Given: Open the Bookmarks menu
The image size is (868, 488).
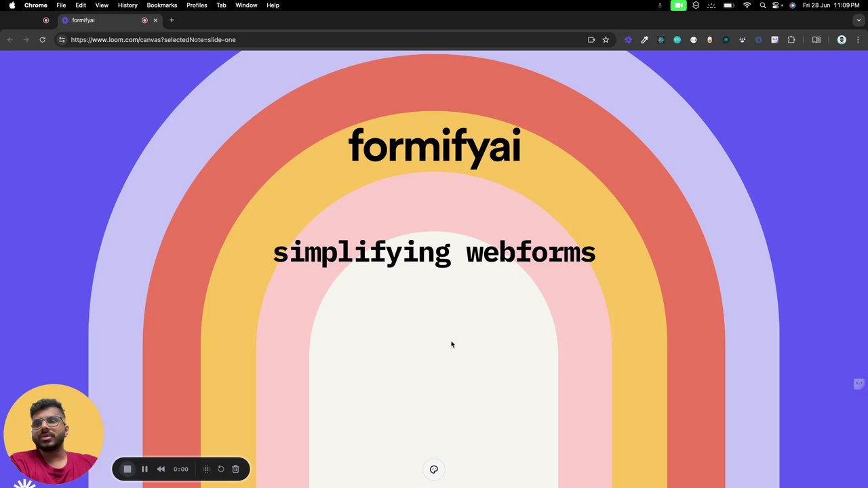Looking at the screenshot, I should 162,5.
